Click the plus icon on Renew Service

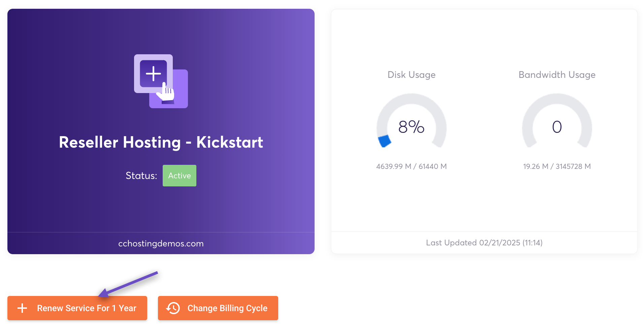(22, 308)
